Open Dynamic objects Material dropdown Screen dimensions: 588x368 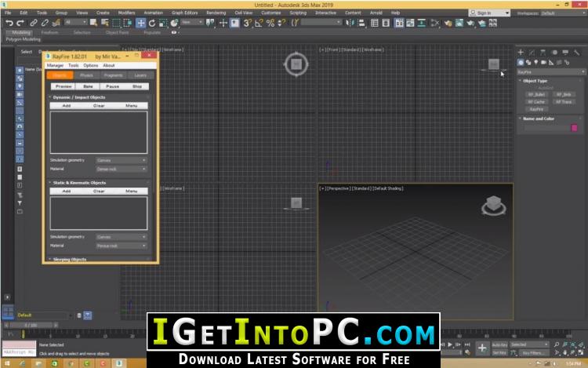pos(121,169)
